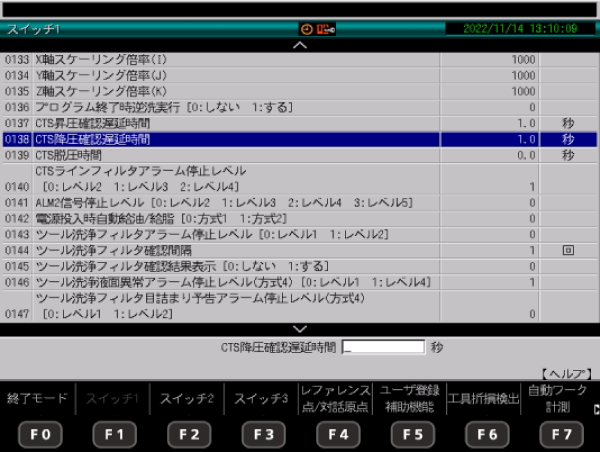Click the F0 function key button
This screenshot has width=600, height=452.
40,434
